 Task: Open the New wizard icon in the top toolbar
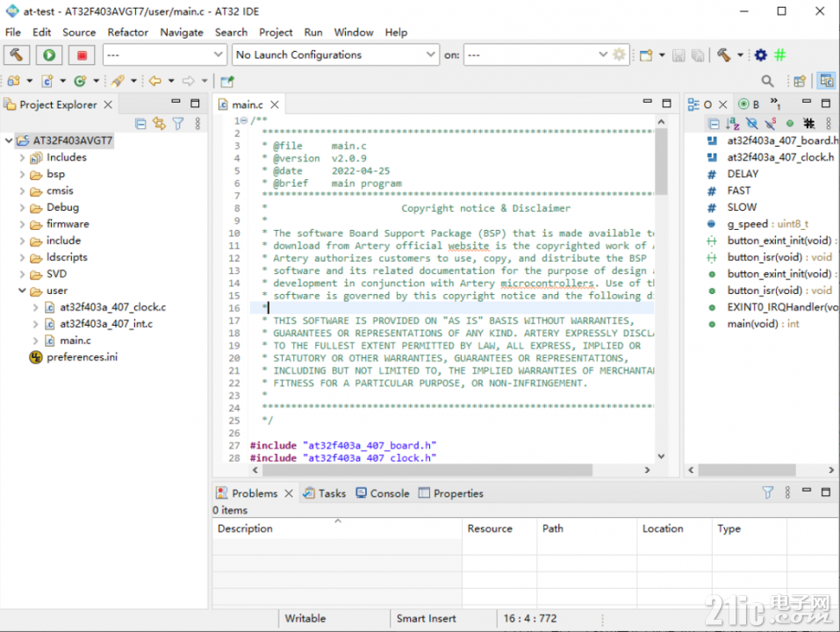[647, 55]
